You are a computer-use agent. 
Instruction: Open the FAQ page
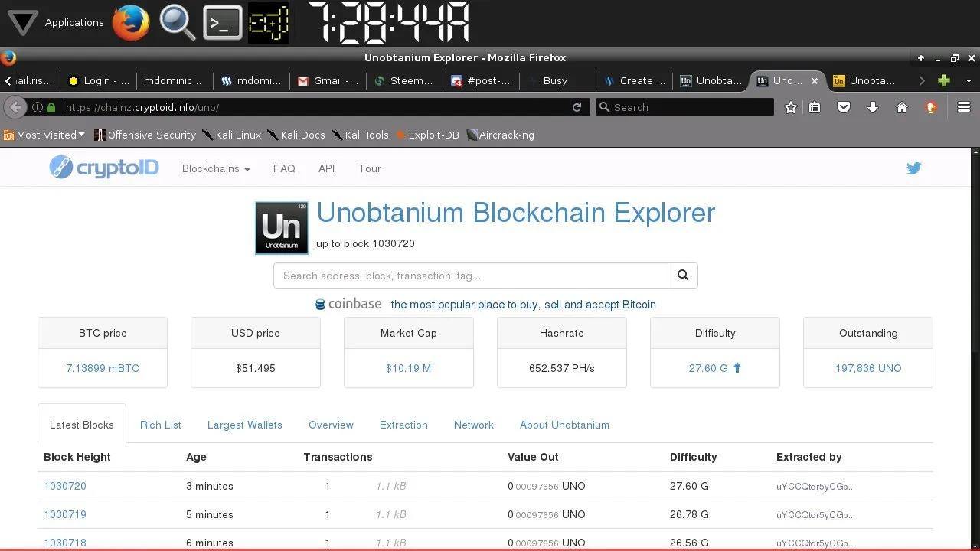(284, 168)
